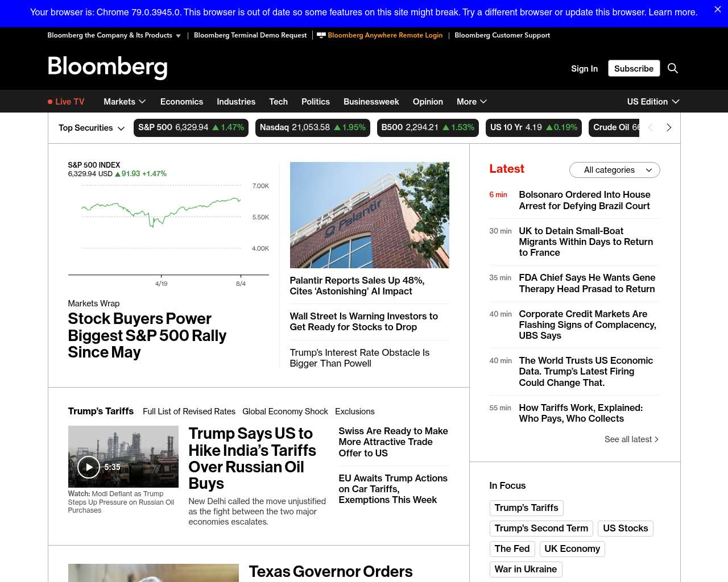Open Full List of Revised Rates

[189, 411]
